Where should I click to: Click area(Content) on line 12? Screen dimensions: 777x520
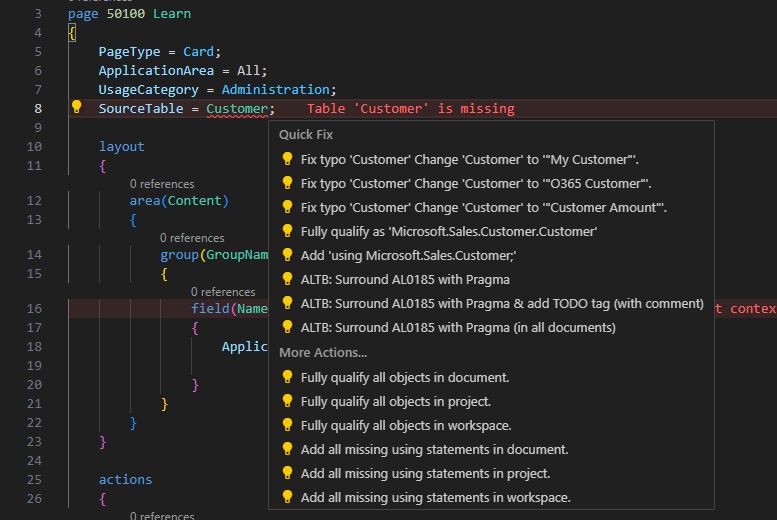179,201
